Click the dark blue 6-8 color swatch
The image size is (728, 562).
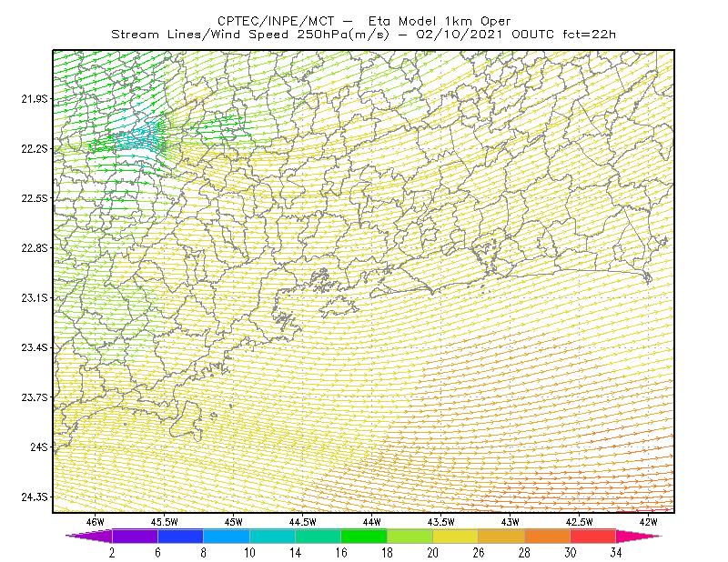tap(180, 536)
